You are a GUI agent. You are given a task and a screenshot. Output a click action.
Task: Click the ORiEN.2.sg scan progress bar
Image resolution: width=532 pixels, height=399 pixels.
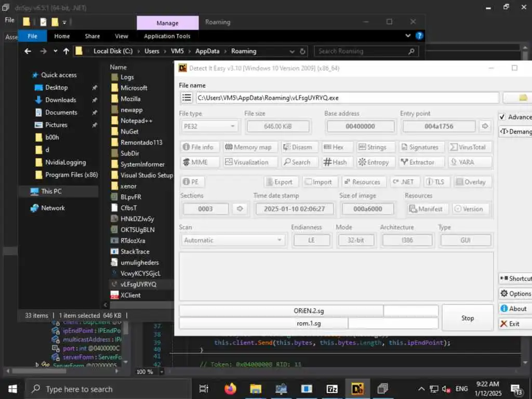[309, 311]
